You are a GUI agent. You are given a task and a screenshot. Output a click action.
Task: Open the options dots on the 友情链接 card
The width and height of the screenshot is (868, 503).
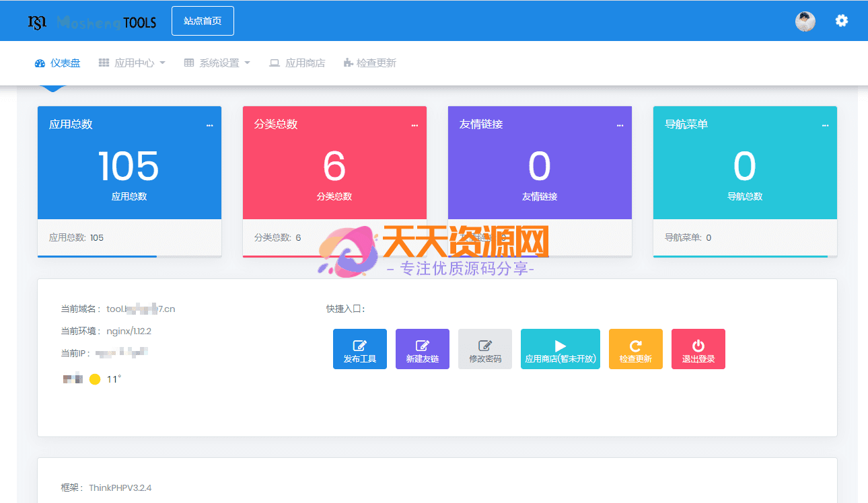click(620, 126)
